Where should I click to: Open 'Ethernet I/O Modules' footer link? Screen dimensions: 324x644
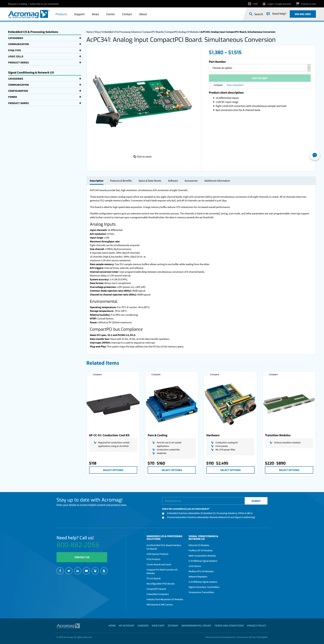[x=199, y=545]
